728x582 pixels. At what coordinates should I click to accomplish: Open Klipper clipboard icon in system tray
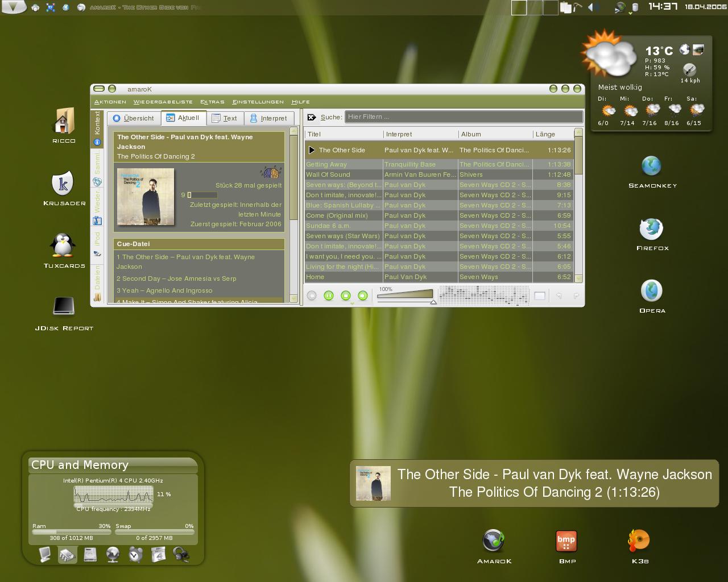(566, 7)
